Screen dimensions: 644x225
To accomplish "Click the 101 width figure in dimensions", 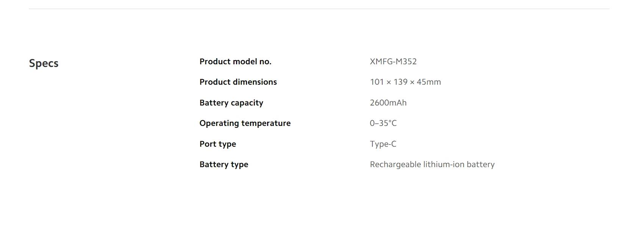I will tap(377, 82).
